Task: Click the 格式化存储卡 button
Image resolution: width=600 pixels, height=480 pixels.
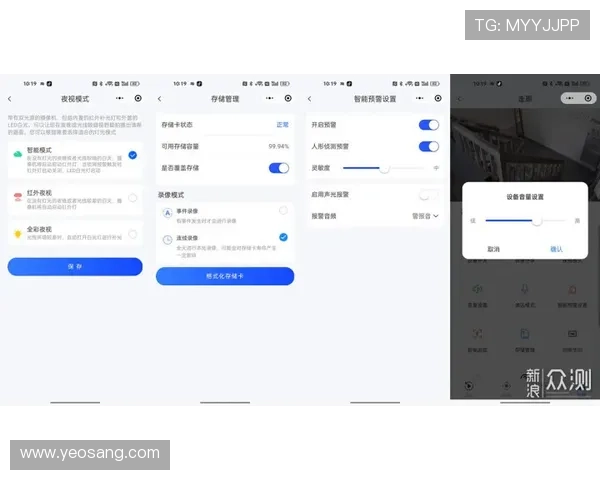Action: pos(225,276)
